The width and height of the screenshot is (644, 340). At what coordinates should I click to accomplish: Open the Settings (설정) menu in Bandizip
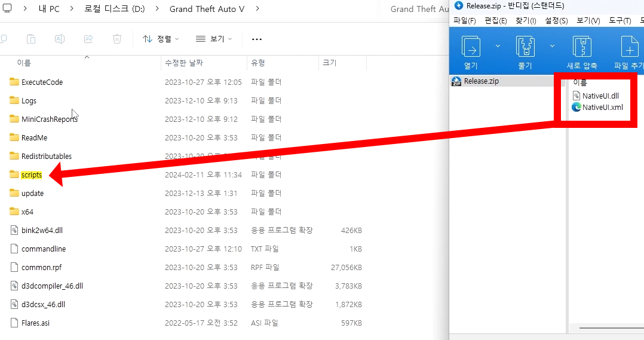tap(556, 21)
